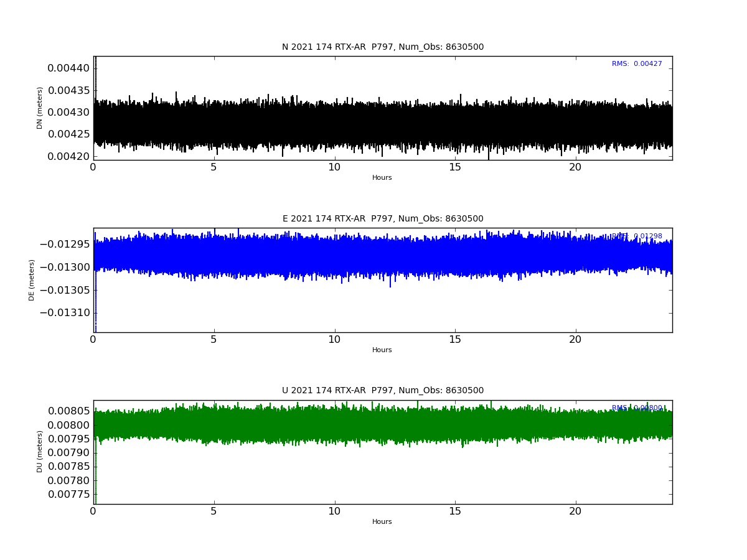Click the 'DU (meters)' axis label
The image size is (747, 560).
40,452
